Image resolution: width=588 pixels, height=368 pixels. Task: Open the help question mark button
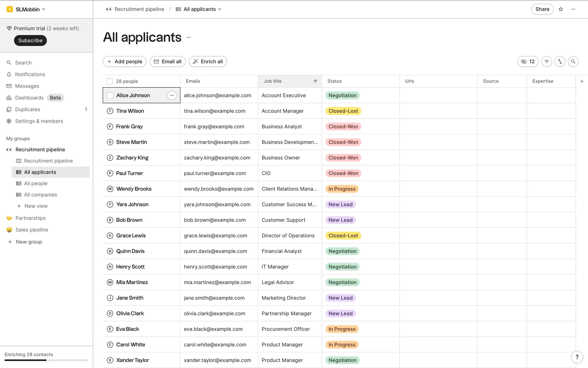577,357
